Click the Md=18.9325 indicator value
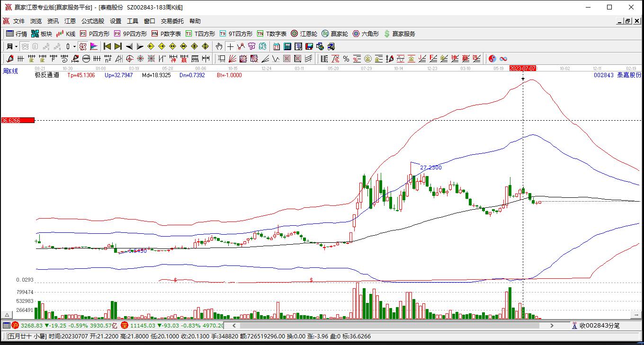 coord(156,75)
